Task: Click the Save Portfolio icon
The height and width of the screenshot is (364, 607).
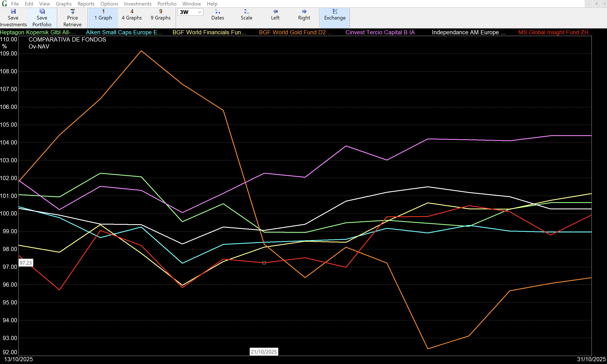Action: click(42, 11)
